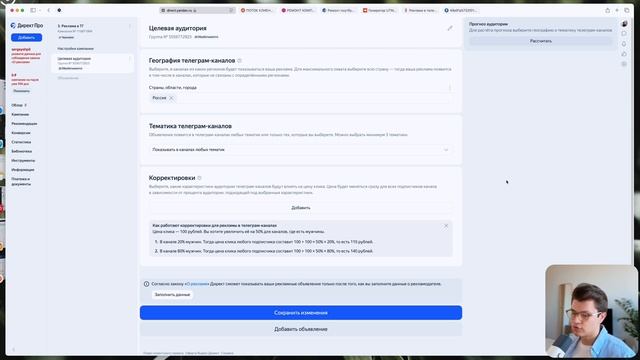
Task: Click the Пополнить button in sidebar
Action: coord(22,91)
